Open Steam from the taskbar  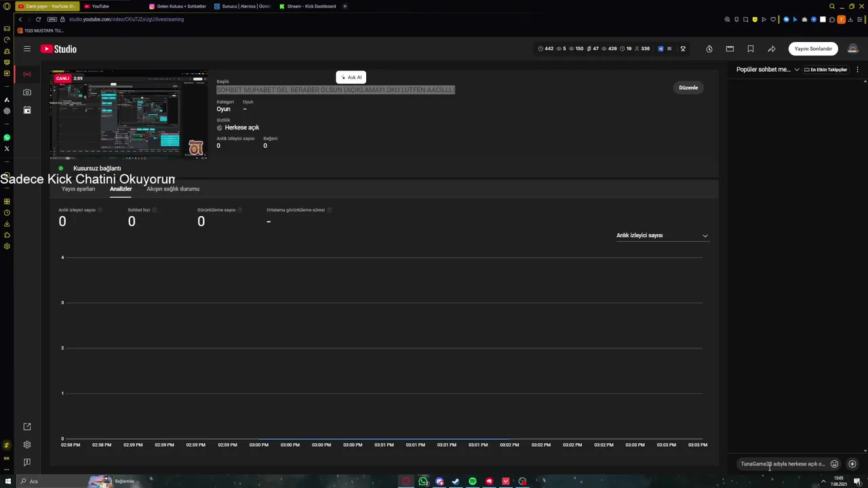[x=456, y=481]
